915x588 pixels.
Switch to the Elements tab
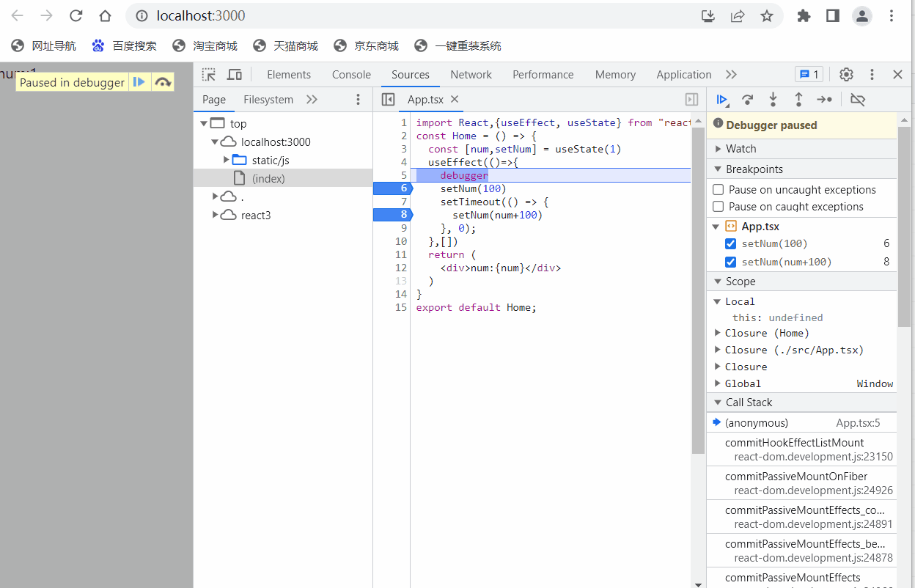tap(289, 74)
